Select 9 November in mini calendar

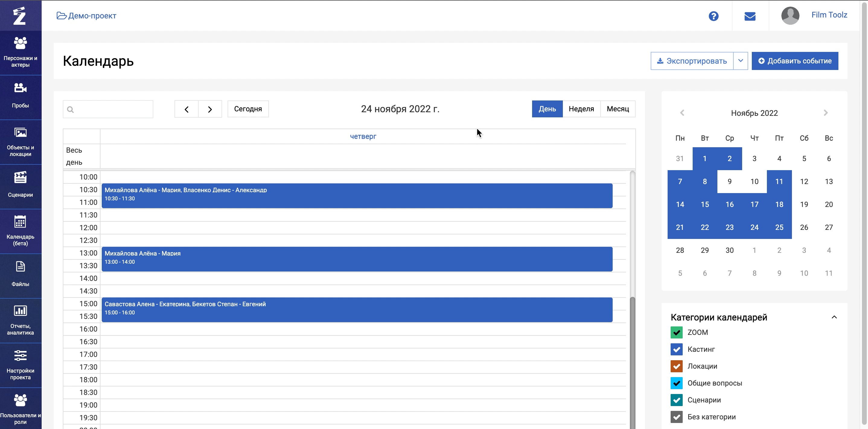click(729, 182)
